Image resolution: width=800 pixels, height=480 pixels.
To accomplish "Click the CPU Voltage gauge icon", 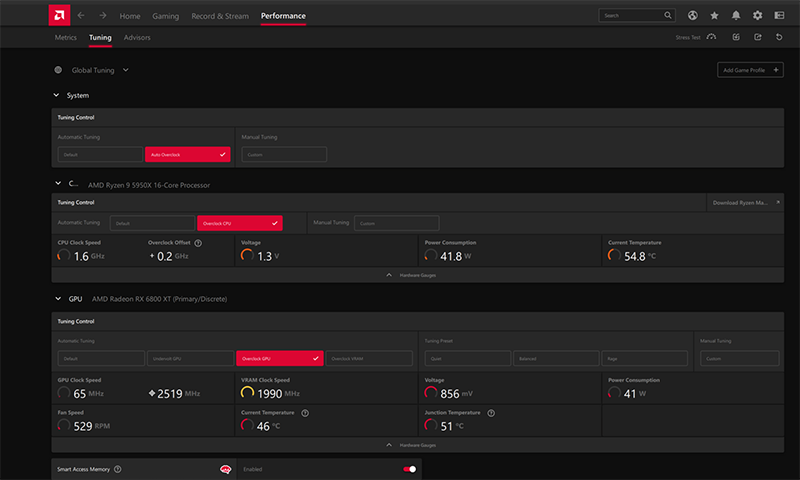I will tap(247, 256).
